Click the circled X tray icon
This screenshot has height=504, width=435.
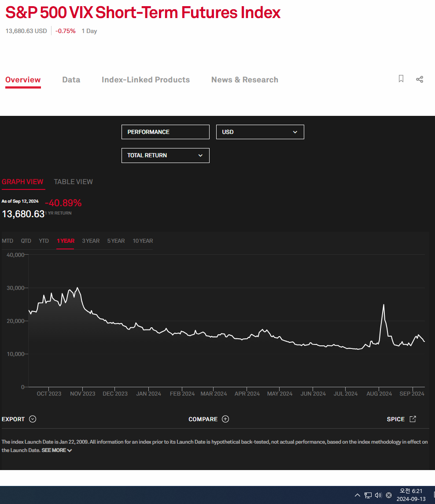click(x=389, y=495)
